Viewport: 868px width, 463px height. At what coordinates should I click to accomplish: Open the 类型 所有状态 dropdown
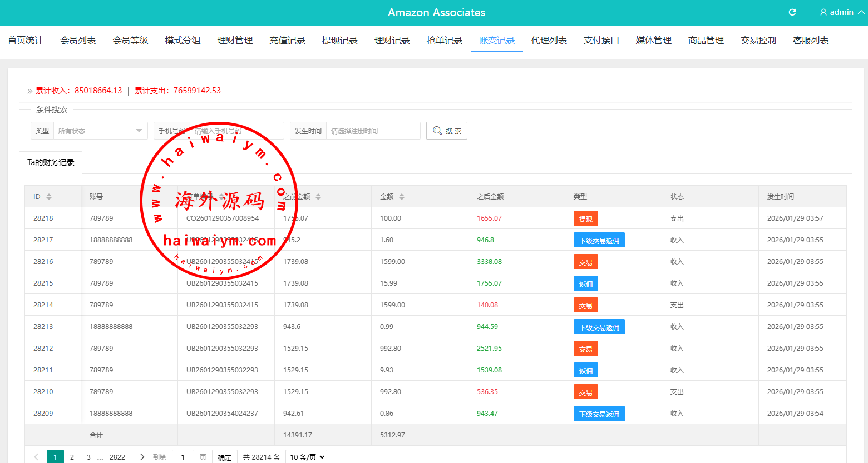tap(100, 131)
